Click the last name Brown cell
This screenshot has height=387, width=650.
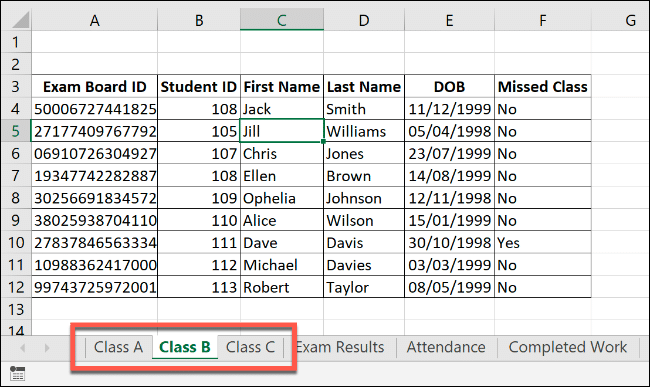[x=364, y=176]
